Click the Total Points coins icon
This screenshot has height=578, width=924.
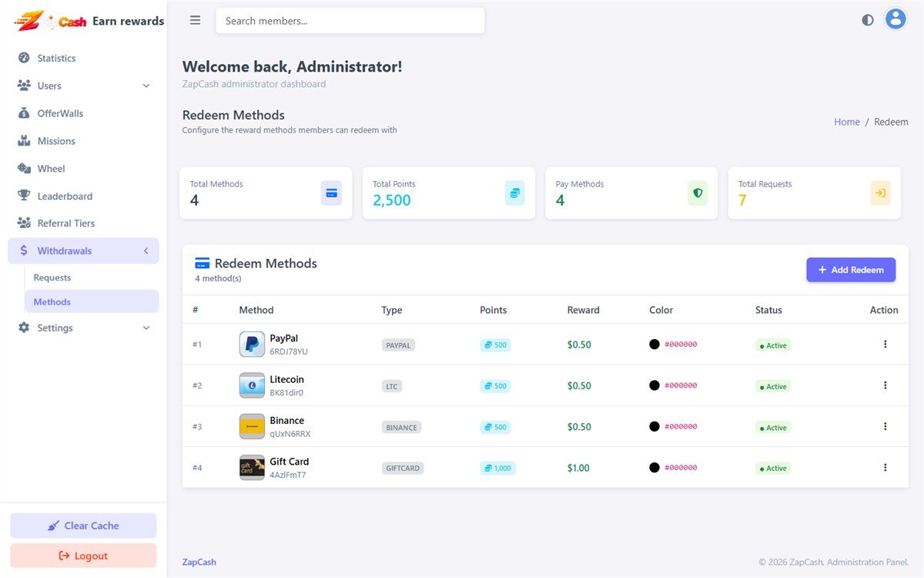pyautogui.click(x=515, y=193)
